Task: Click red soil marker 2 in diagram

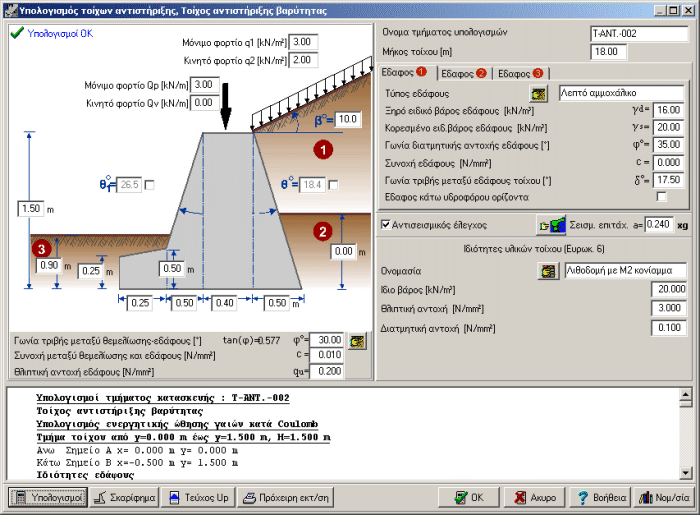Action: (x=322, y=231)
